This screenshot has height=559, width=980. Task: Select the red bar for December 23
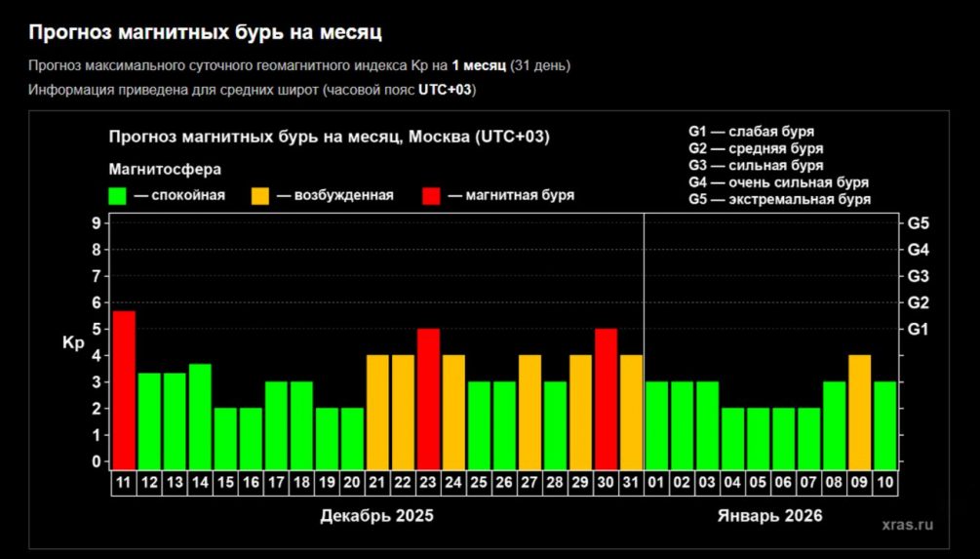pyautogui.click(x=428, y=398)
